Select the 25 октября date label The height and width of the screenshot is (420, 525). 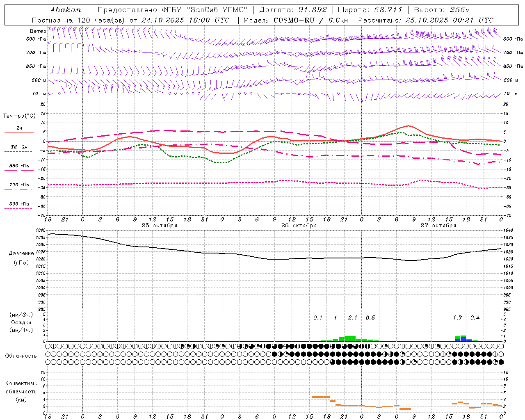pyautogui.click(x=160, y=226)
